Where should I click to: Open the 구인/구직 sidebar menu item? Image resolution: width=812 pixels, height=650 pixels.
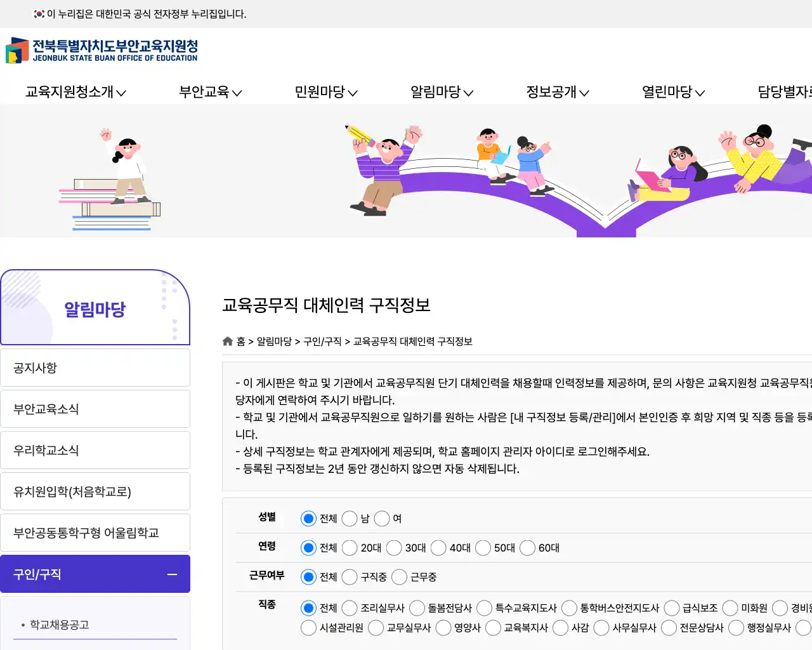(x=95, y=574)
